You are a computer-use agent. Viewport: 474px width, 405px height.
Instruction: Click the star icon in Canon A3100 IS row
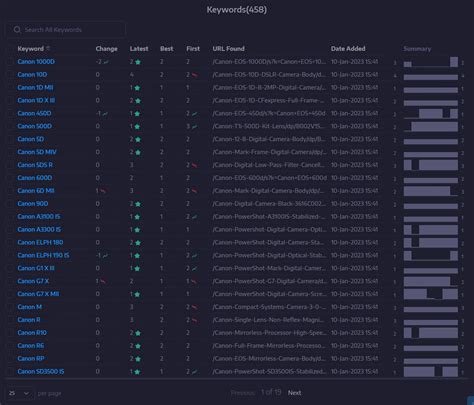(x=137, y=217)
